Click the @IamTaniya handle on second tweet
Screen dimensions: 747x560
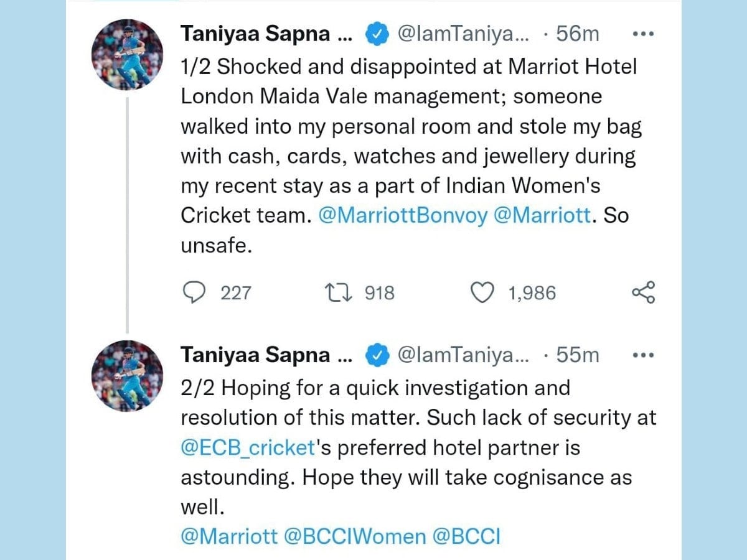[x=464, y=355]
